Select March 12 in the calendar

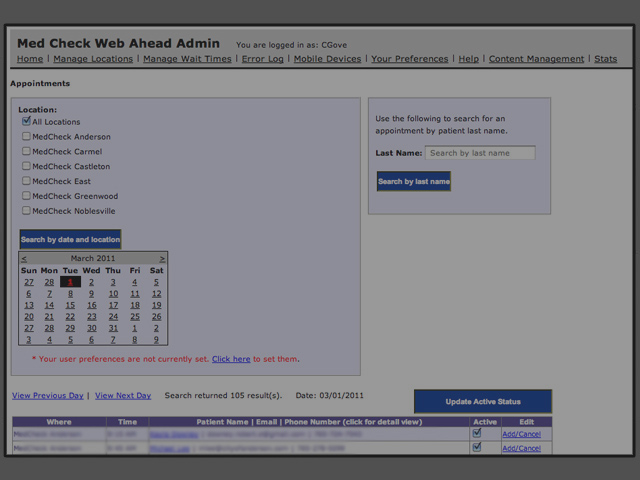click(156, 293)
